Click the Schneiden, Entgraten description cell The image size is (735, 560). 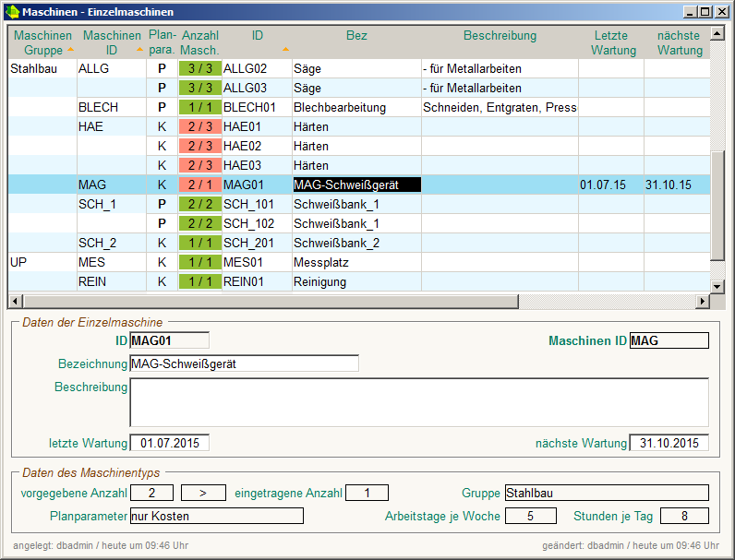point(500,107)
